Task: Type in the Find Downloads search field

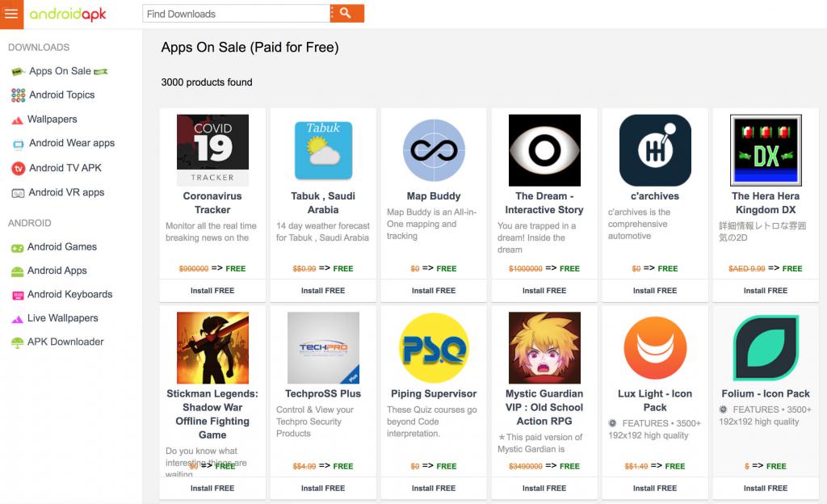Action: coord(236,14)
